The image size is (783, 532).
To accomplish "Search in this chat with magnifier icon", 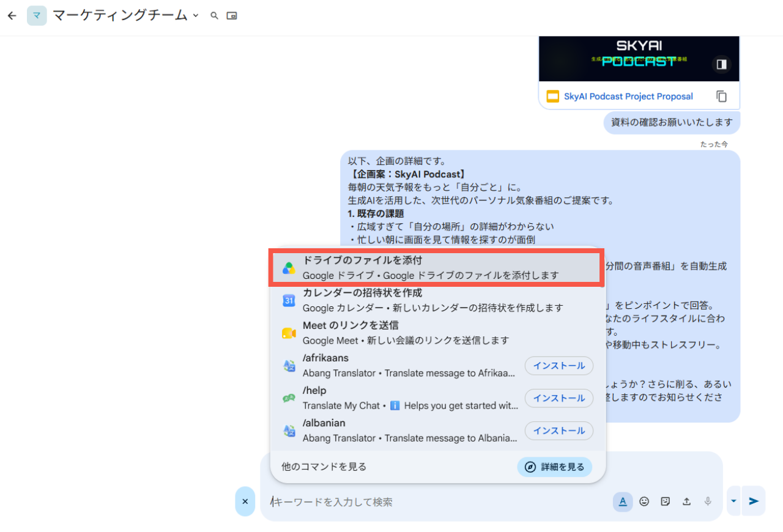I will click(214, 16).
